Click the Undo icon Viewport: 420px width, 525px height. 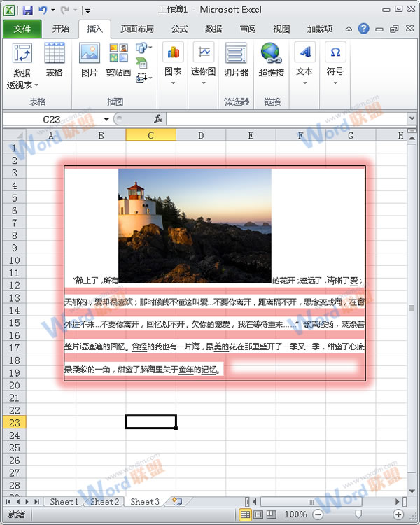tap(43, 10)
